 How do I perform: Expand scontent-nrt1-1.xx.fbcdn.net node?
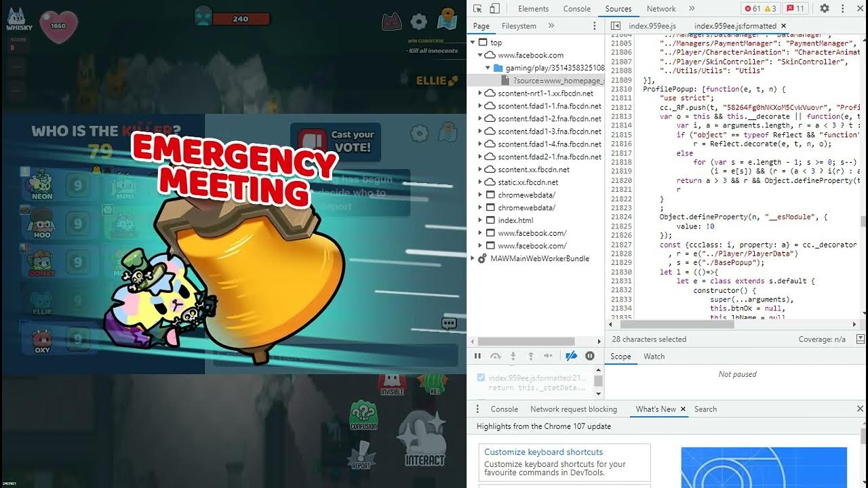tap(481, 94)
